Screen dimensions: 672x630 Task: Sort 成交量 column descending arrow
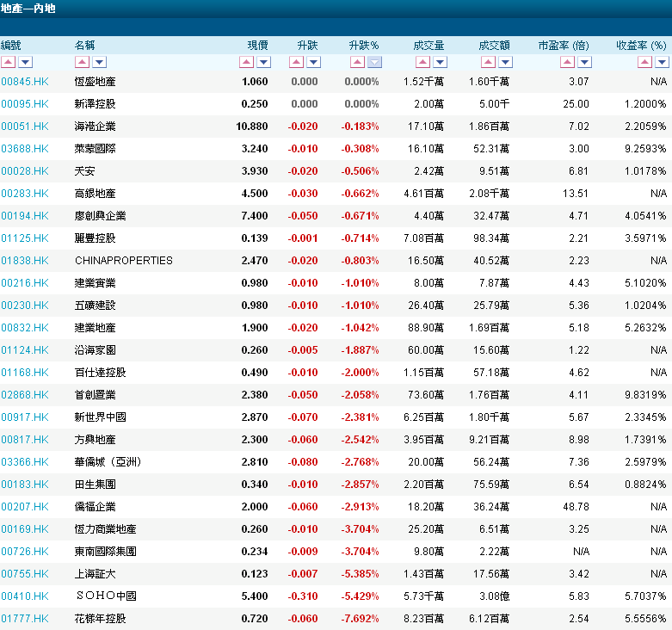click(441, 62)
